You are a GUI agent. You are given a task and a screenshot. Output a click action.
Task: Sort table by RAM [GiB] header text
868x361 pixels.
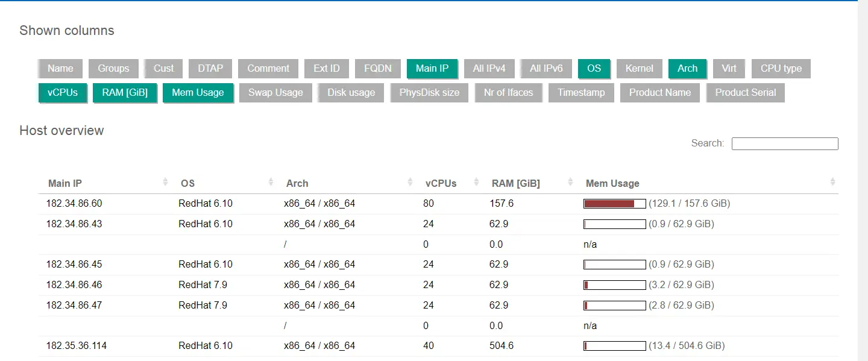click(516, 183)
